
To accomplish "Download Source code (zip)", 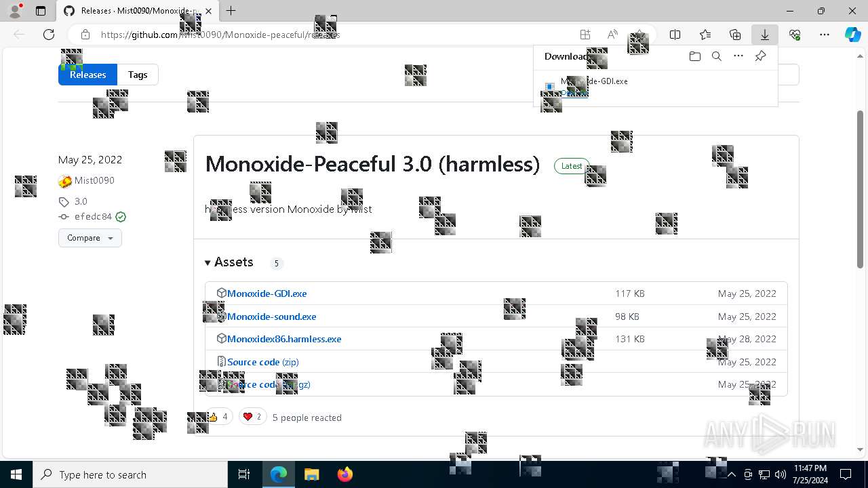I will pos(262,362).
